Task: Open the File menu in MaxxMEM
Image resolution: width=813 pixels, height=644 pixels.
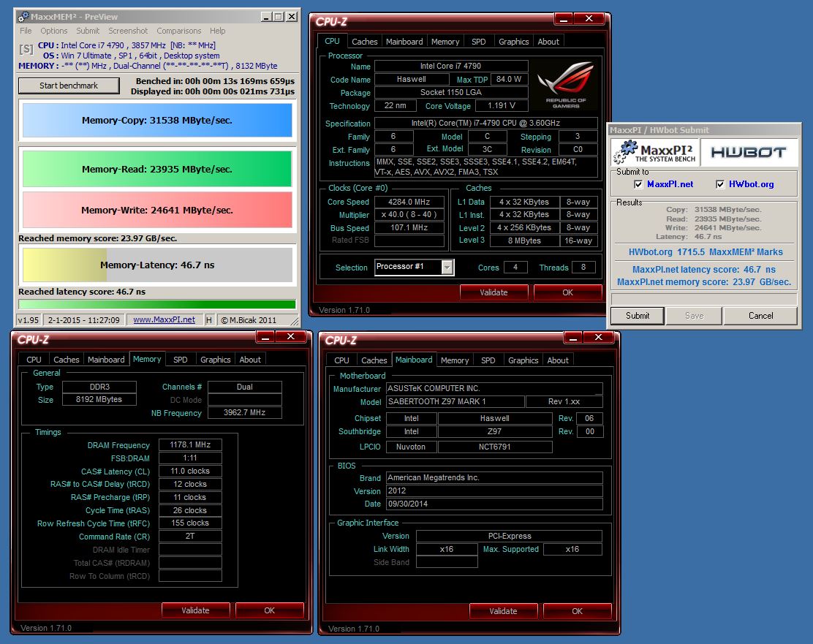Action: (x=26, y=31)
